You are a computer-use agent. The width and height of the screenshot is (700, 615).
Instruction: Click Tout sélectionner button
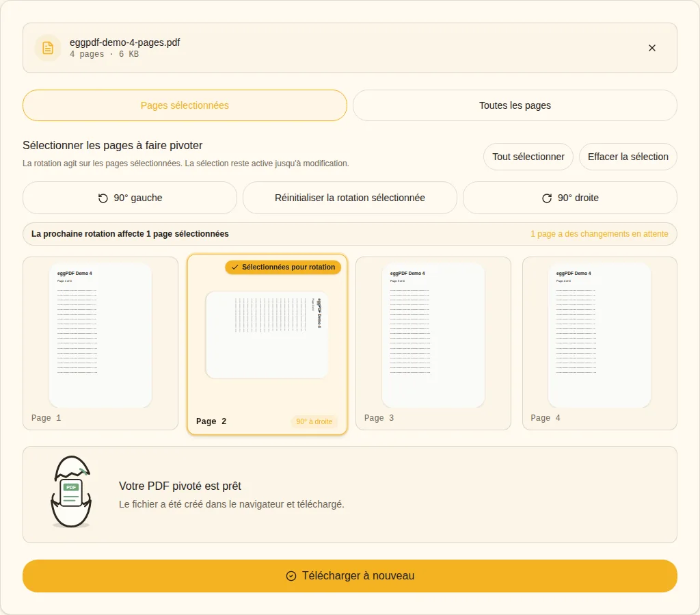(528, 157)
